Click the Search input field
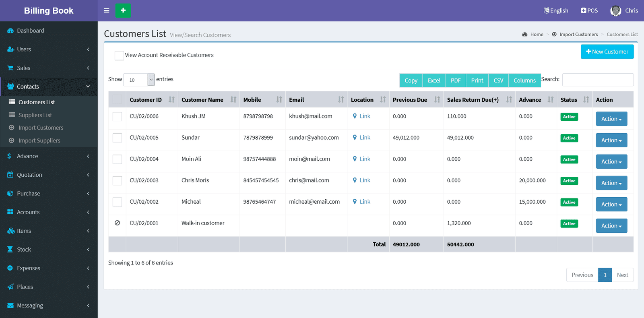Screen dimensions: 644x318 (597, 80)
